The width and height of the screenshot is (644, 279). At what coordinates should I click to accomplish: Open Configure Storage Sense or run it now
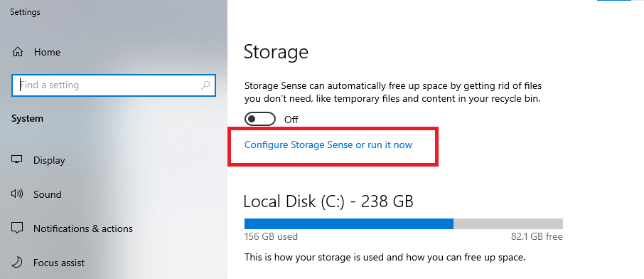click(328, 145)
